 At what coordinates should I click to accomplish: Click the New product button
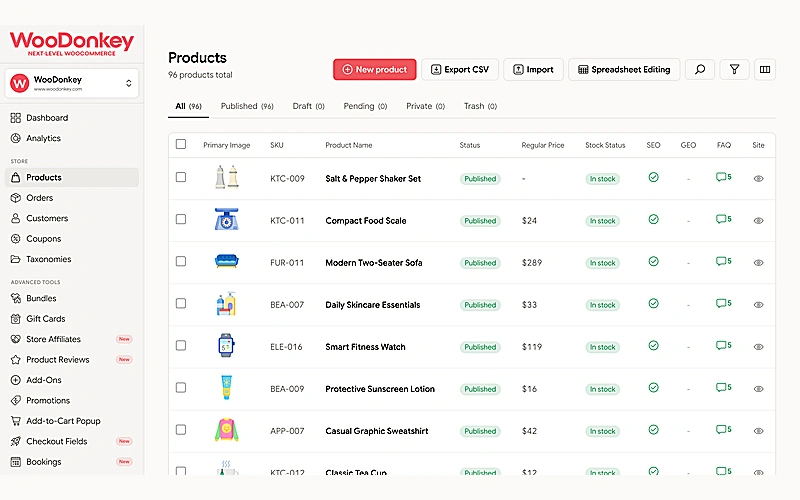pos(374,69)
